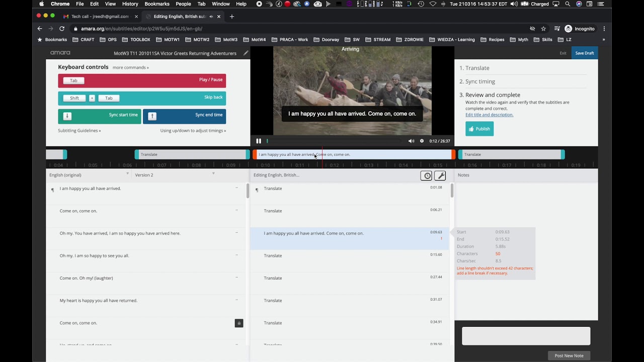This screenshot has height=362, width=644.
Task: Pause the video with the pause icon
Action: point(259,141)
